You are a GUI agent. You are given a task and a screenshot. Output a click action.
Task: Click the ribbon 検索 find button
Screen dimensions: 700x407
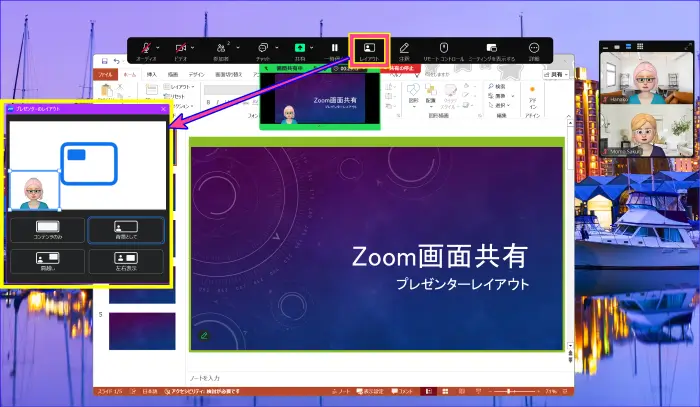(497, 86)
